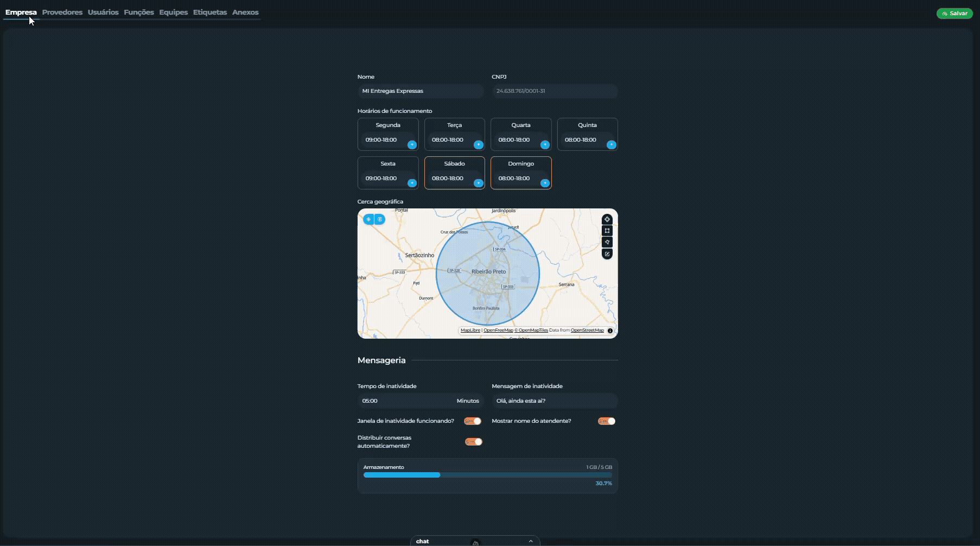Add a time slot for Sexta
980x546 pixels.
tap(412, 183)
